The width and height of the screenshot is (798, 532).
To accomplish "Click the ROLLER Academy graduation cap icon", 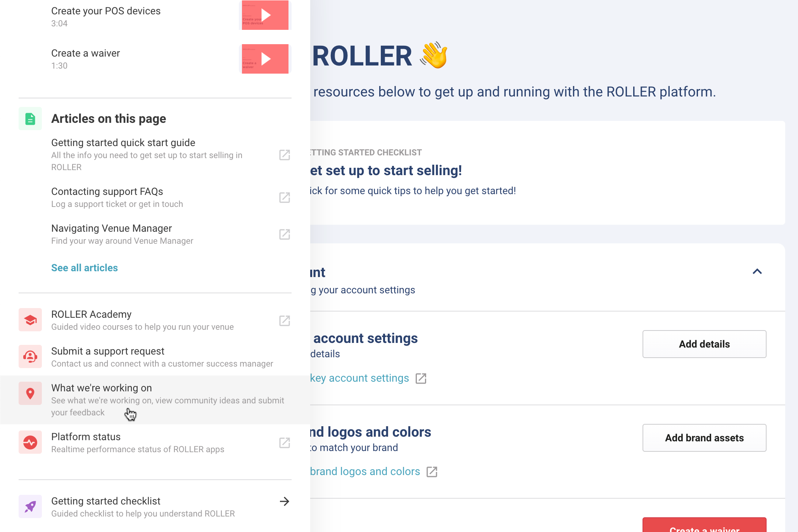I will pos(30,320).
